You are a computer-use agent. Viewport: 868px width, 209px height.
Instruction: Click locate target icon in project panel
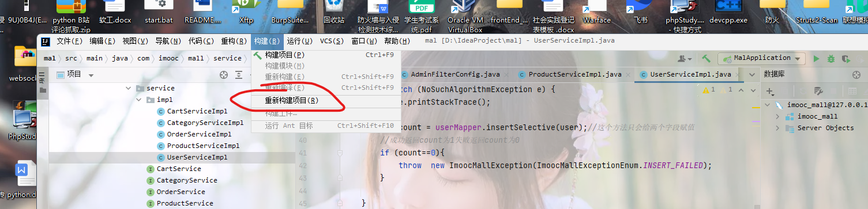coord(224,75)
